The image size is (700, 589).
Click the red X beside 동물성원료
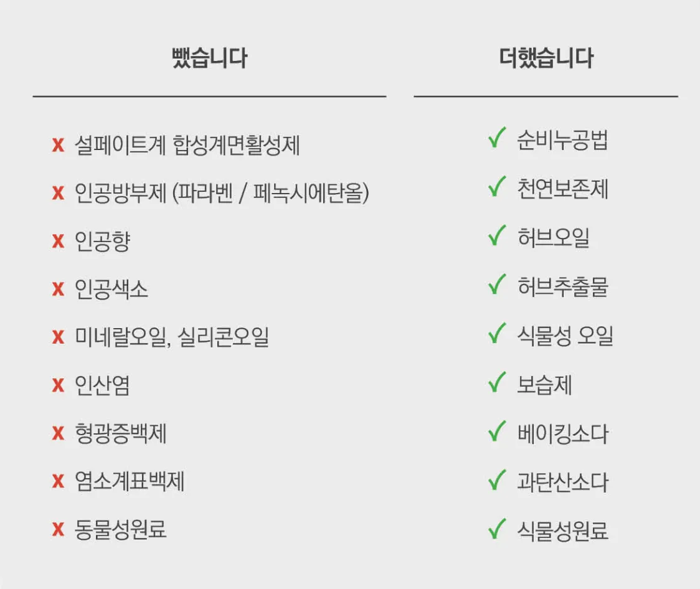point(58,529)
